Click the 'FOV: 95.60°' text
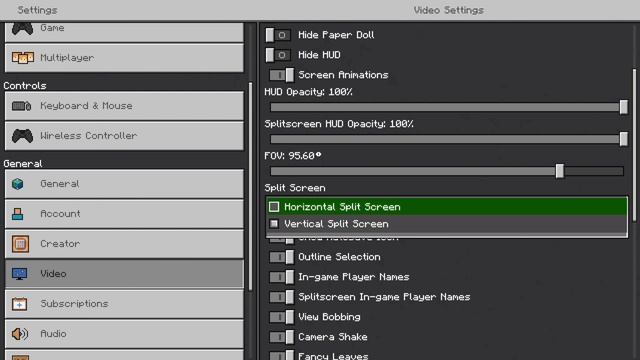 293,156
